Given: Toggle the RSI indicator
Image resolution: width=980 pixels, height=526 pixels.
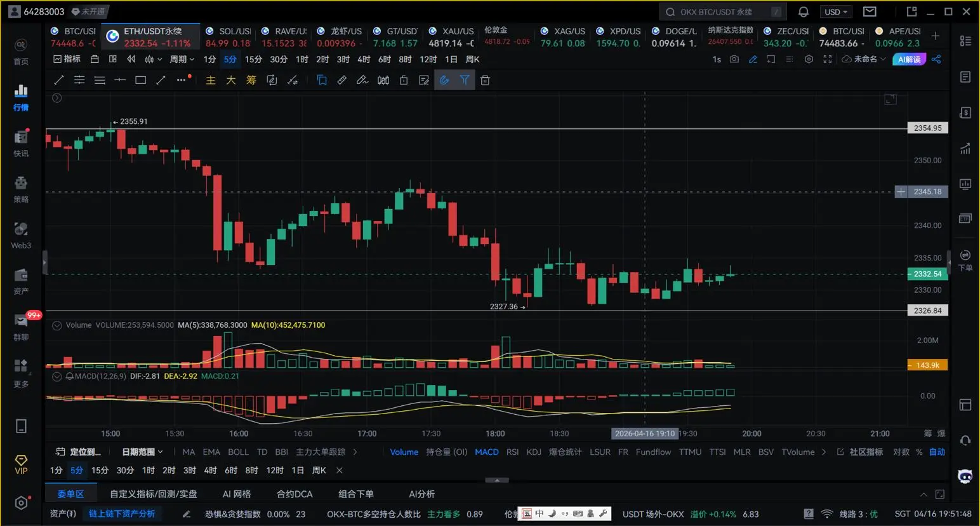Looking at the screenshot, I should [513, 452].
